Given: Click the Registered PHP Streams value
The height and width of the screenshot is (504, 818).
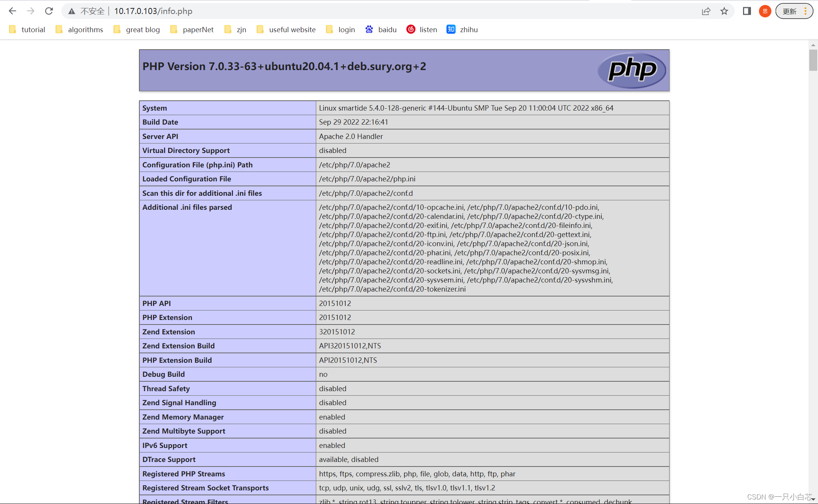Looking at the screenshot, I should click(417, 474).
